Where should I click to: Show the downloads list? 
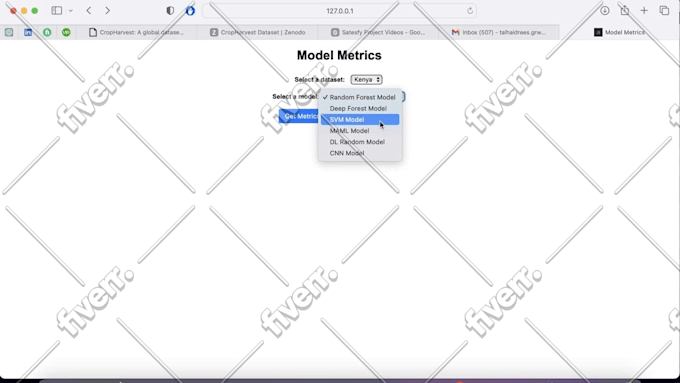coord(605,10)
